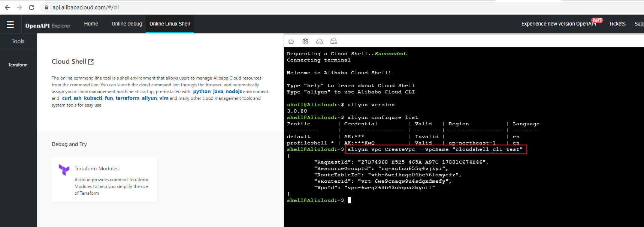Click the RequestId line in output

[401, 162]
